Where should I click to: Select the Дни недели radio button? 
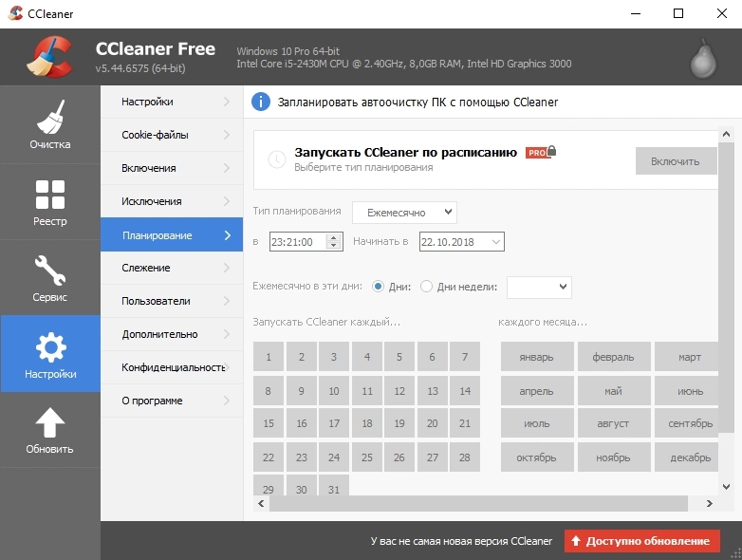[x=426, y=287]
